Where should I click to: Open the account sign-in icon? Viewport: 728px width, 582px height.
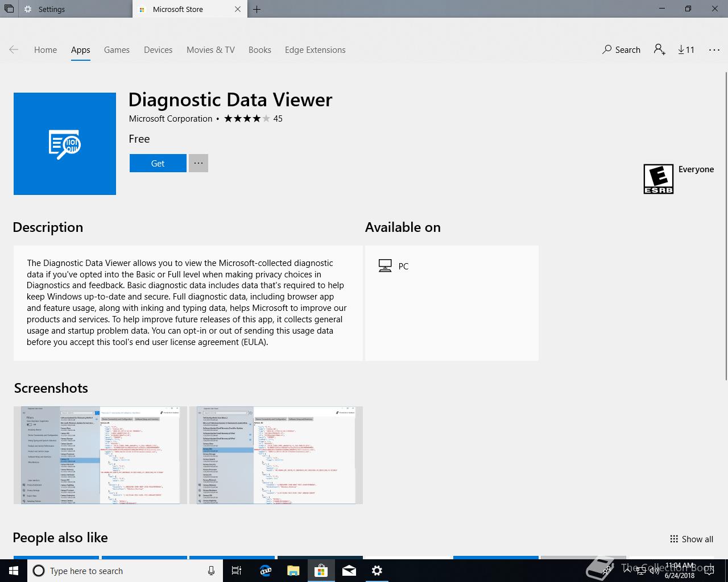click(x=660, y=50)
